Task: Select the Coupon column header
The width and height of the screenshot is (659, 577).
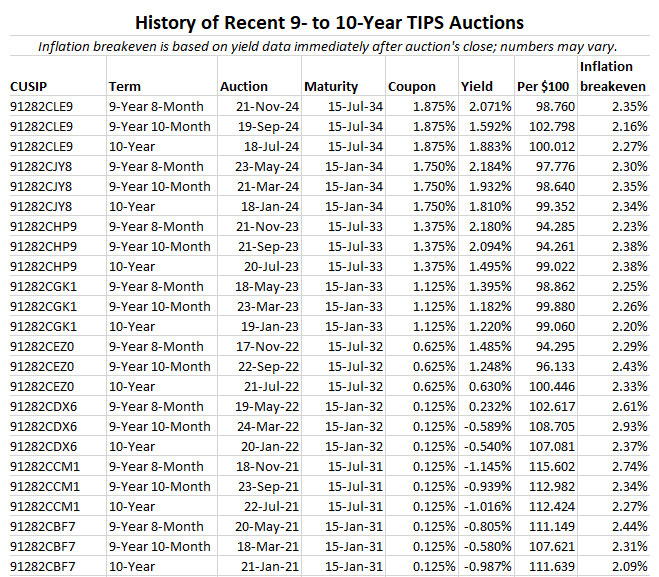Action: tap(411, 87)
